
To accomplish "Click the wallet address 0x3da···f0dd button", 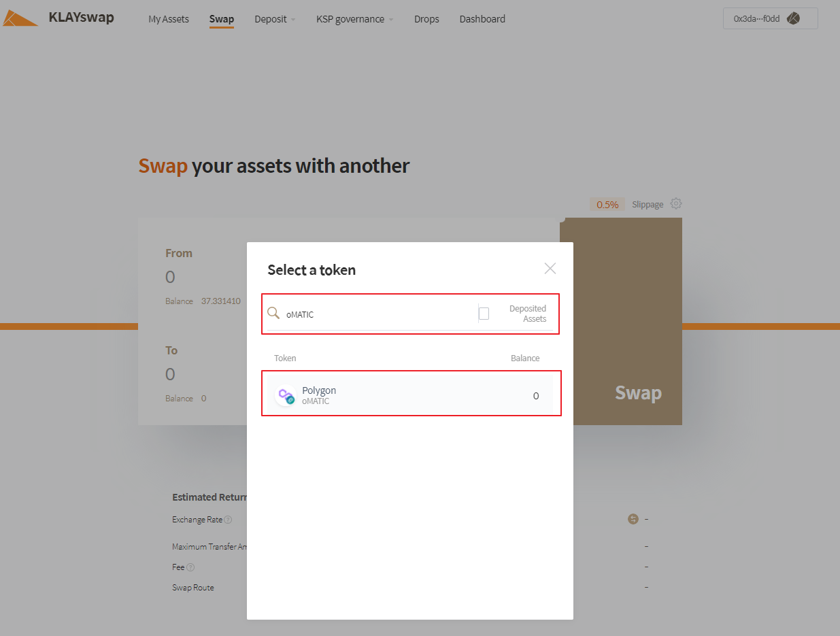I will click(770, 19).
